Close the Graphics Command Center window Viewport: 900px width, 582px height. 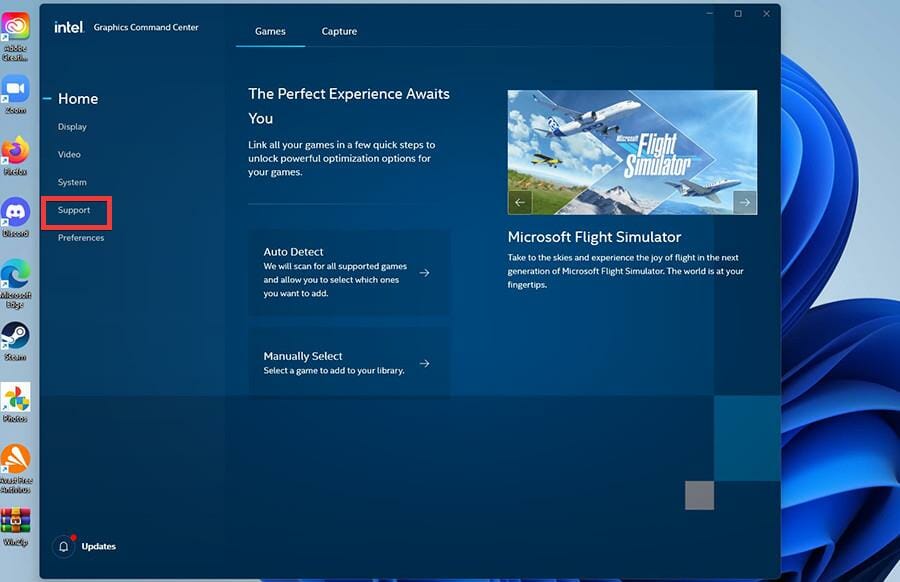[x=766, y=14]
